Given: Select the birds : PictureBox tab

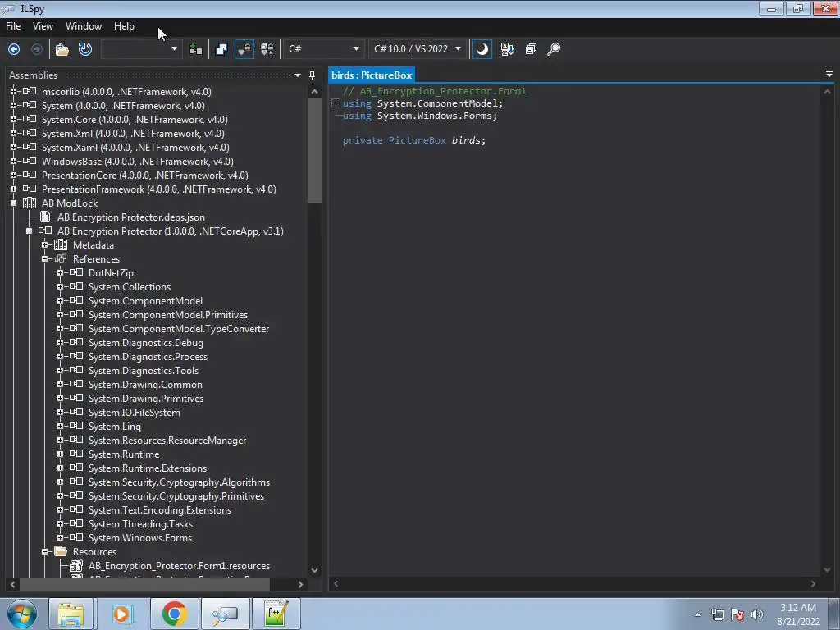Looking at the screenshot, I should coord(372,75).
